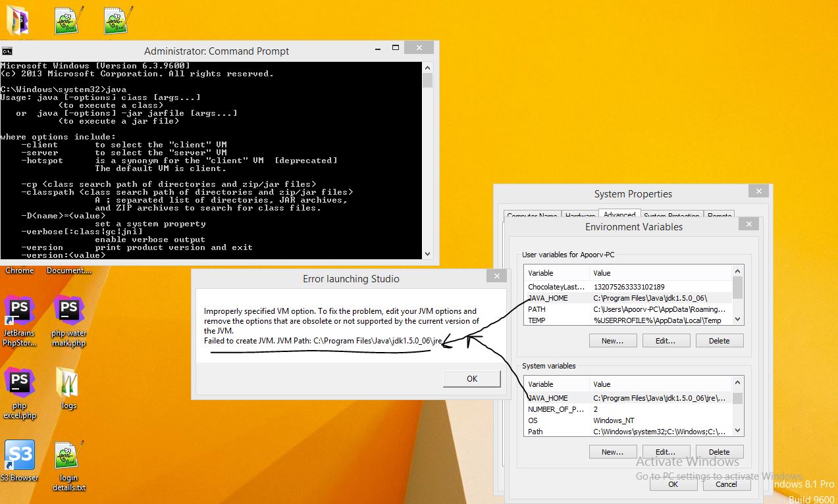The height and width of the screenshot is (504, 838).
Task: Click New under System variables
Action: pos(612,452)
